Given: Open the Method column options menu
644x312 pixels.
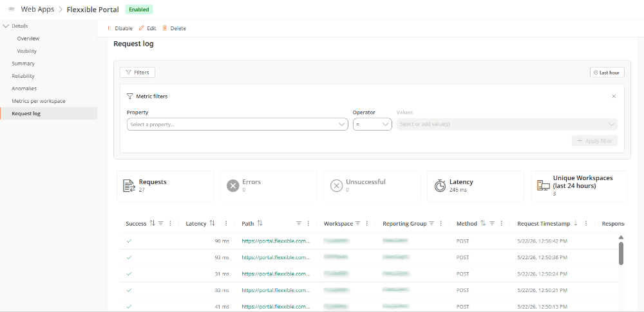Looking at the screenshot, I should click(501, 223).
